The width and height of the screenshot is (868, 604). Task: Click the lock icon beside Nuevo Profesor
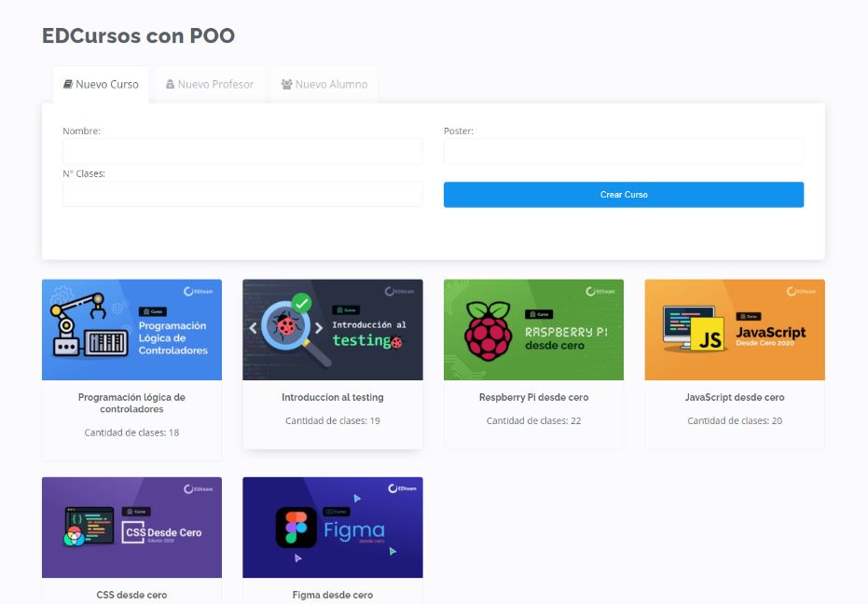tap(170, 82)
